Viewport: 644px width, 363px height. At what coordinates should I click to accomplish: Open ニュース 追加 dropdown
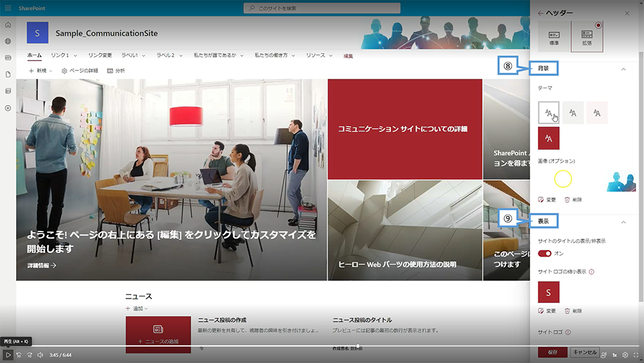[137, 308]
